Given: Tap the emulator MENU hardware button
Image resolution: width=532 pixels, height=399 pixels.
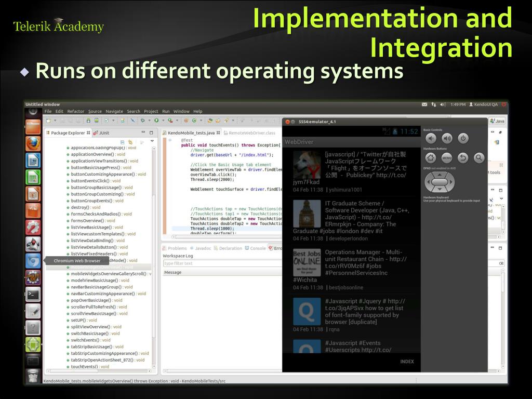Looking at the screenshot, I should click(x=447, y=157).
